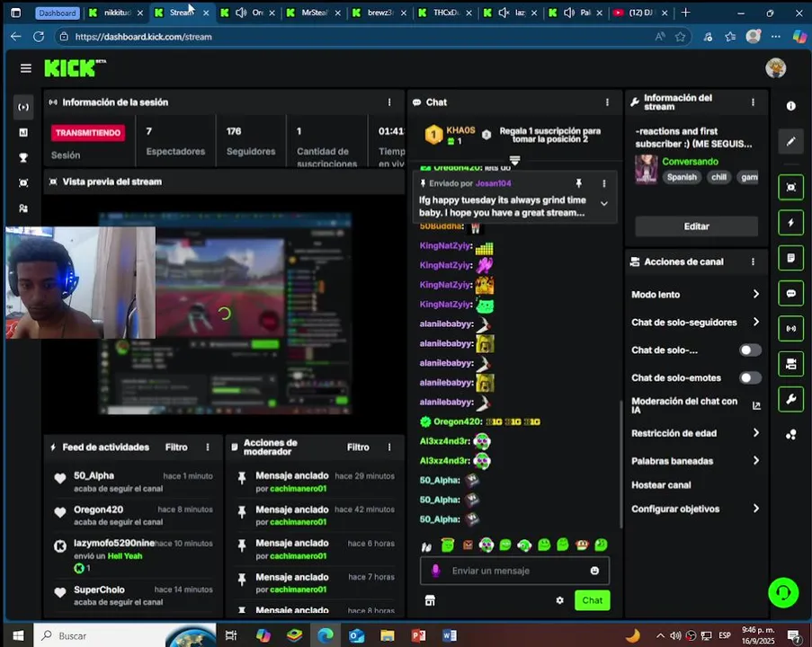Click the info icon in right sidebar
This screenshot has height=647, width=812.
[x=790, y=106]
